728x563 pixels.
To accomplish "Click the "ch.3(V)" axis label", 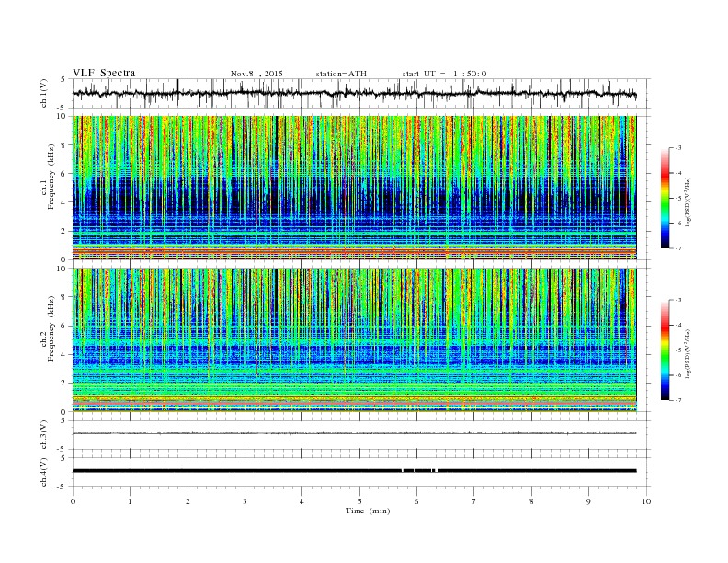I will coord(44,435).
